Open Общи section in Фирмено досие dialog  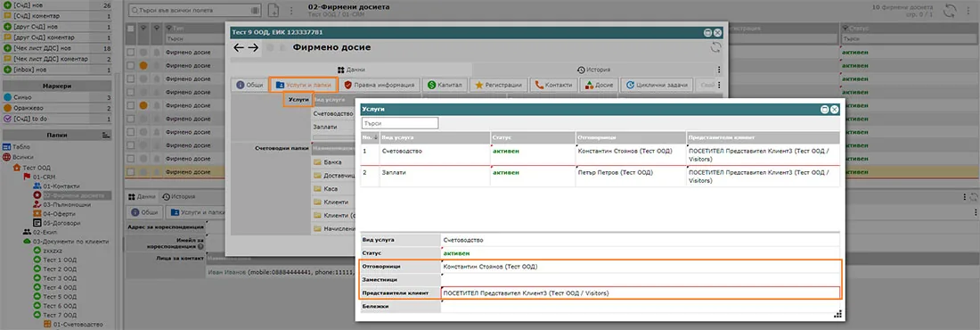(250, 85)
